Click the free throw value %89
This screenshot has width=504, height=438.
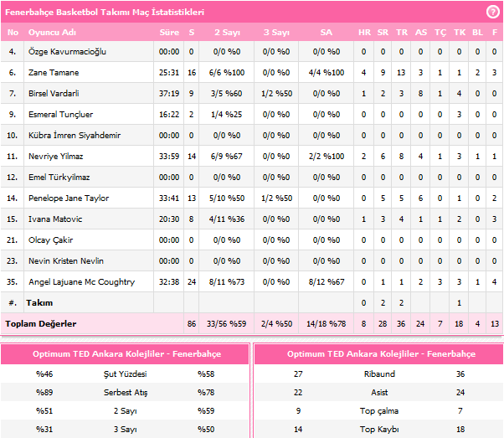[44, 392]
